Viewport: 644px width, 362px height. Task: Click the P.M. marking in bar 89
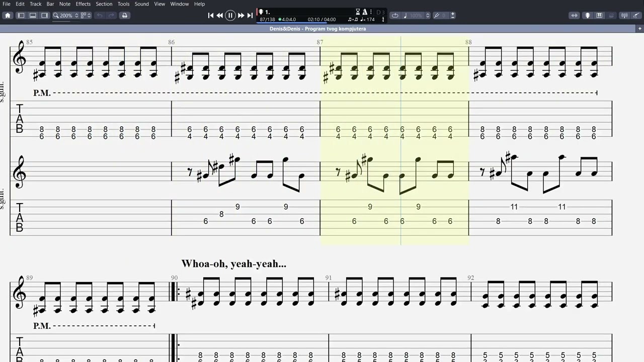click(42, 326)
